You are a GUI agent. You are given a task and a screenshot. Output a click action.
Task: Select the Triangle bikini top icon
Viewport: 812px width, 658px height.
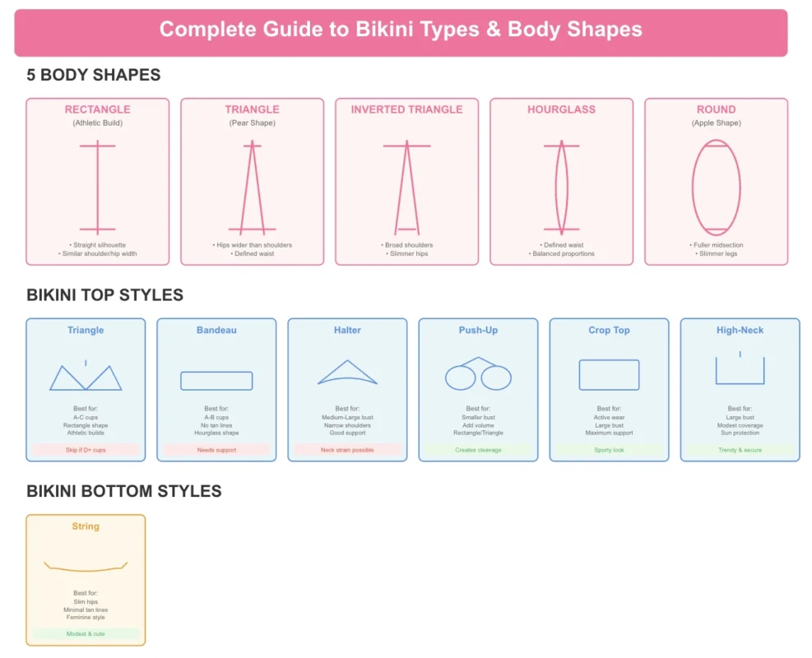(x=86, y=377)
